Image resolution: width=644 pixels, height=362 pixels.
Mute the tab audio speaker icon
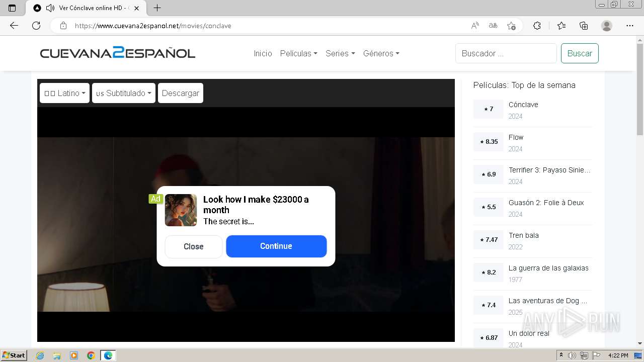pos(50,8)
